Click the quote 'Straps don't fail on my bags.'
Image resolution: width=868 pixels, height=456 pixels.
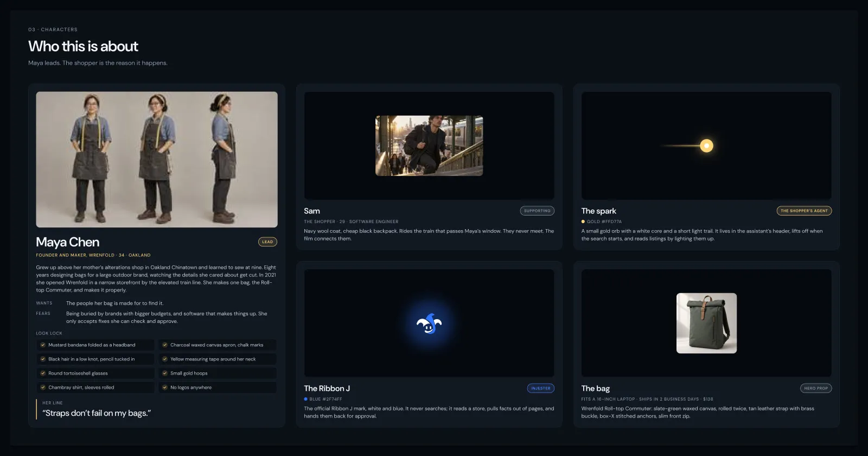click(97, 413)
